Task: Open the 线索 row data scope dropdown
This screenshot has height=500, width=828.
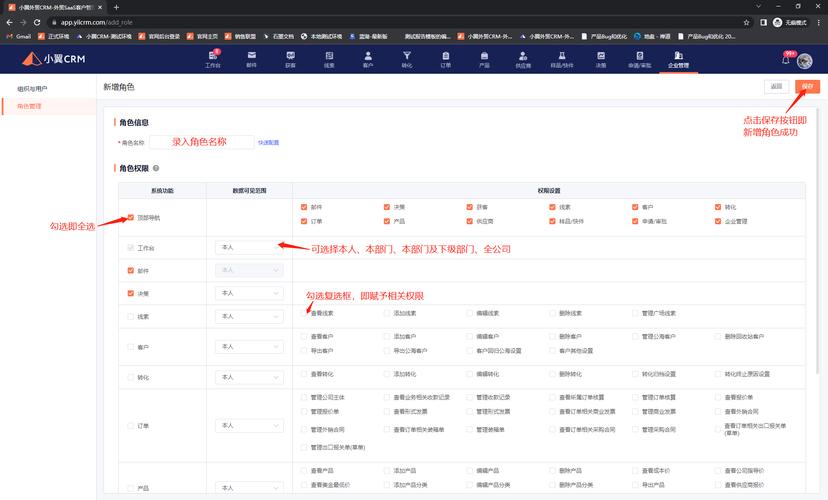Action: click(x=249, y=316)
